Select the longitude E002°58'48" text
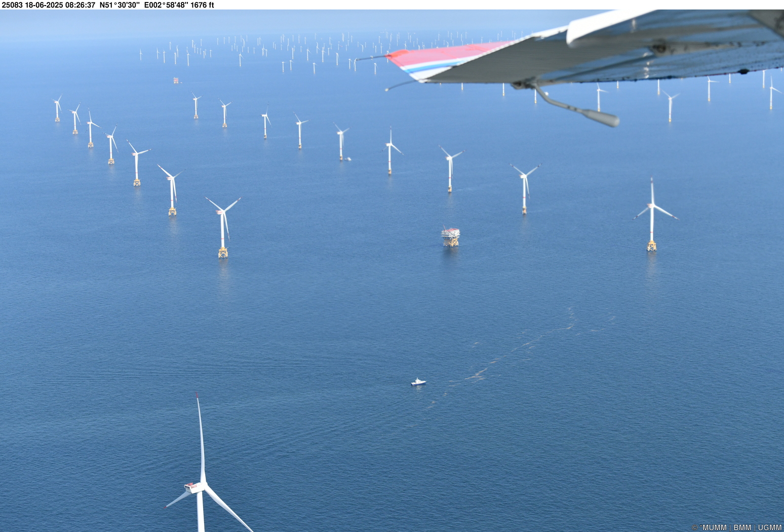The height and width of the screenshot is (532, 784). pos(166,5)
